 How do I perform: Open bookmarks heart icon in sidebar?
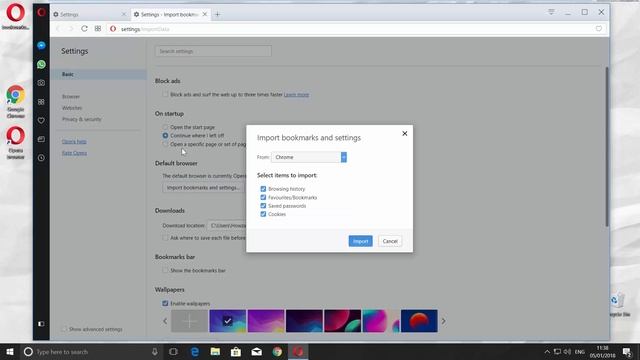(41, 120)
